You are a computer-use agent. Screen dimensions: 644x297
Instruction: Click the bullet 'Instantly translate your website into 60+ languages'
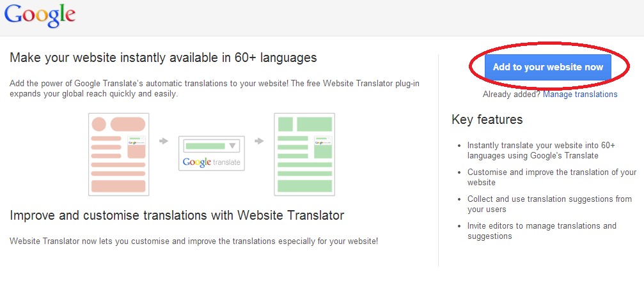(x=541, y=151)
